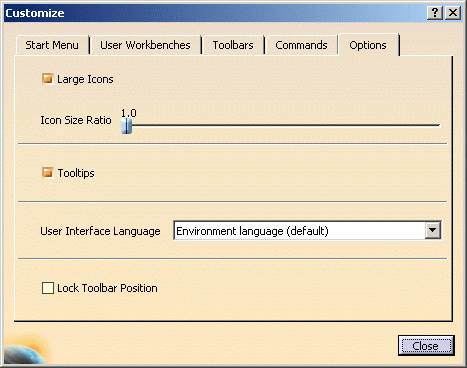Click the Options tab
Screen dimensions: 467x368
(368, 45)
